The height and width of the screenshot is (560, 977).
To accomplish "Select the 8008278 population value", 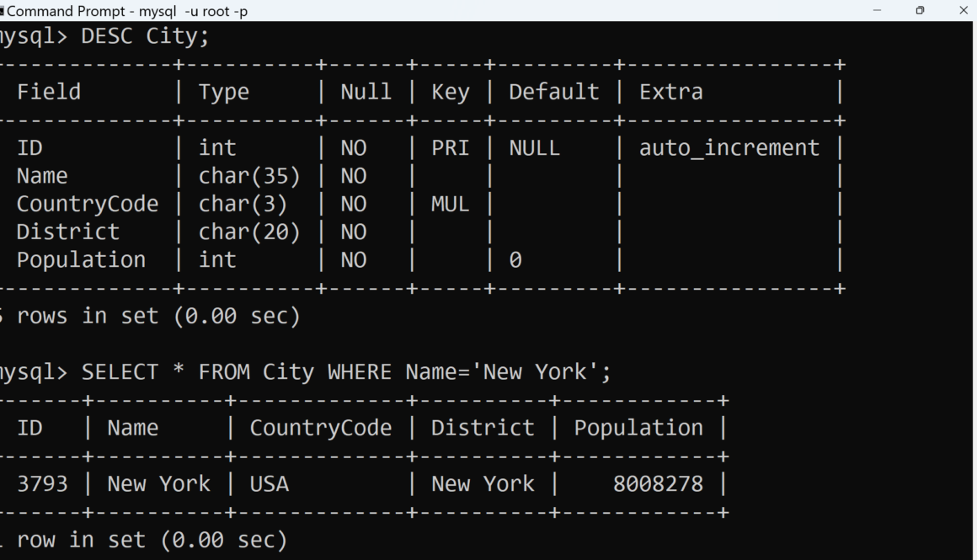I will (x=658, y=484).
